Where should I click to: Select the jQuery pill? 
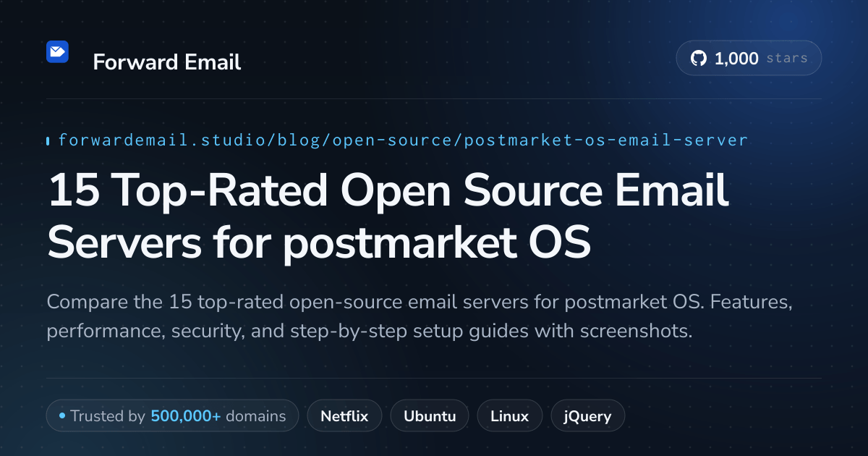pyautogui.click(x=587, y=416)
